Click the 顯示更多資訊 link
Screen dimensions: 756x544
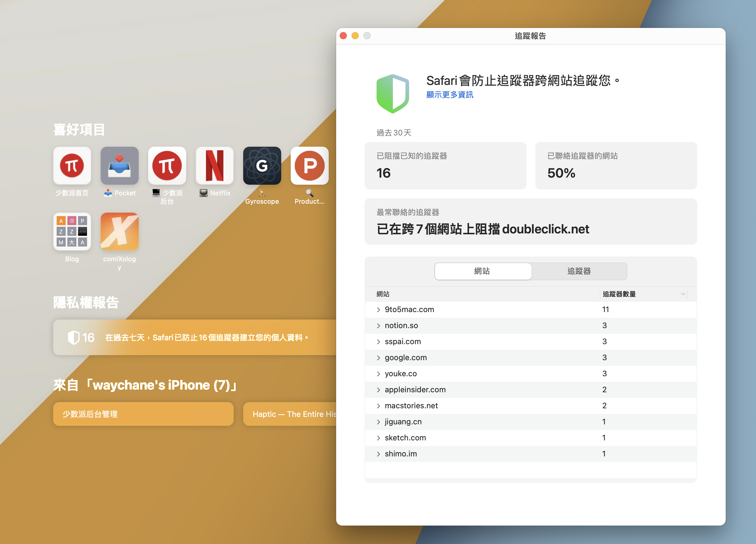tap(449, 95)
